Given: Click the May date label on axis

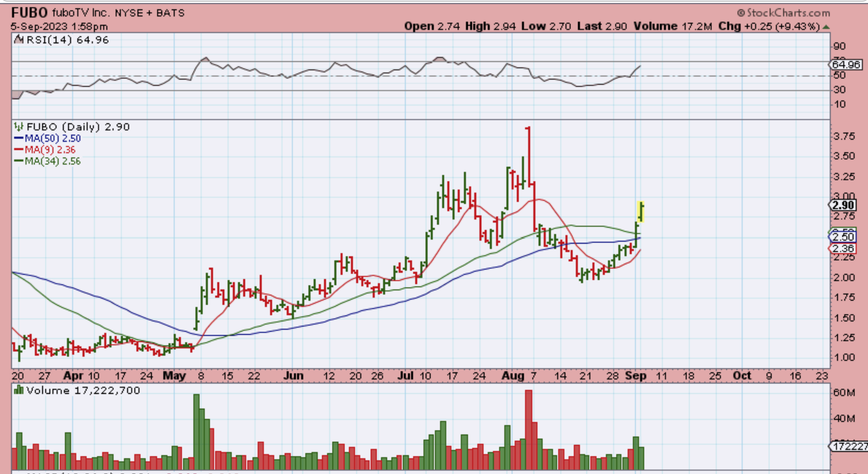Looking at the screenshot, I should [174, 376].
